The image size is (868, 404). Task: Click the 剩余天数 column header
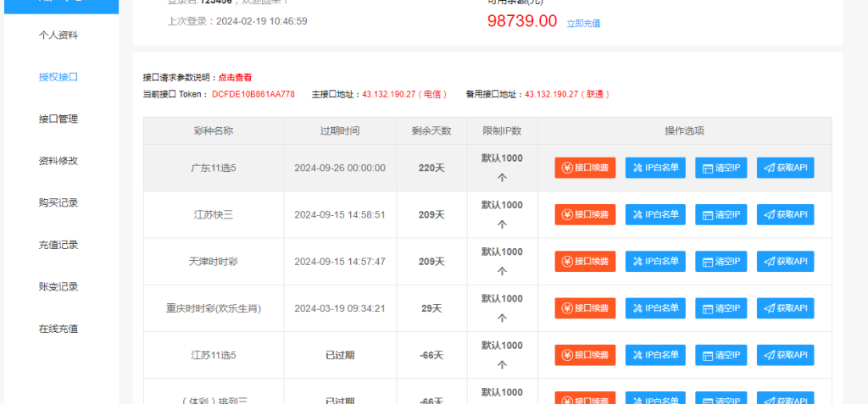(431, 131)
